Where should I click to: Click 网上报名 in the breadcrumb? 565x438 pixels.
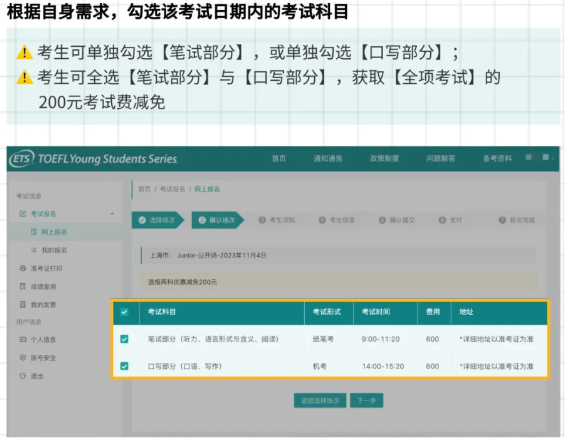click(x=207, y=189)
